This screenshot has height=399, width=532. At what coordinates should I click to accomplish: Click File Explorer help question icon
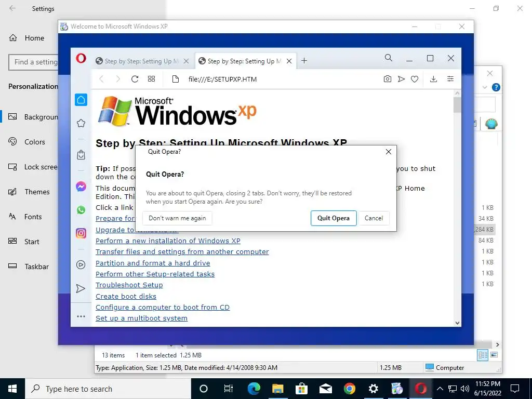(496, 87)
